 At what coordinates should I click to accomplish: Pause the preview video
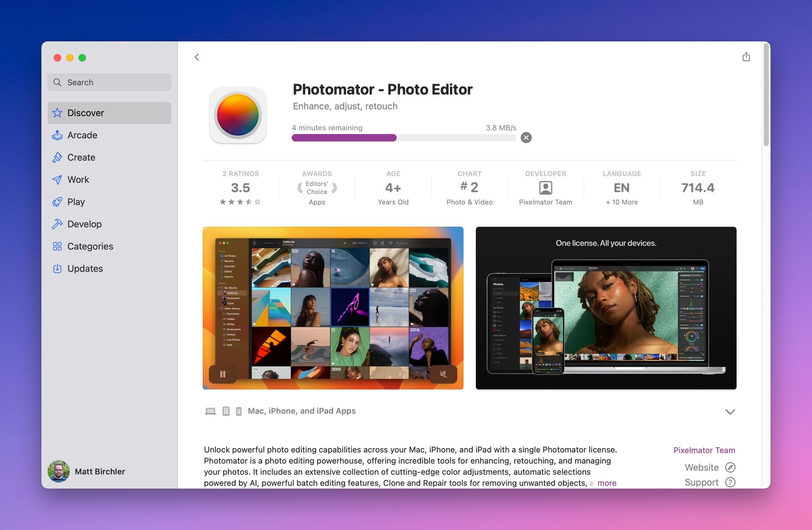point(223,374)
